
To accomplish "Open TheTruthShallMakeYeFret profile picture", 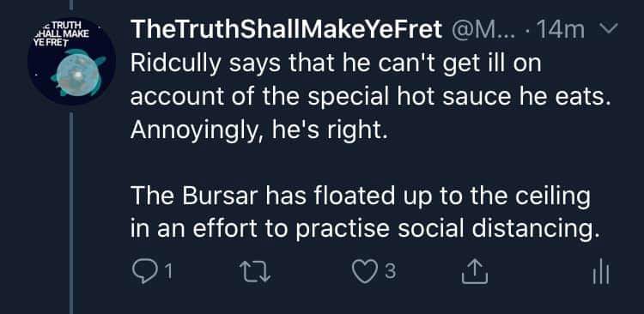I will click(70, 61).
